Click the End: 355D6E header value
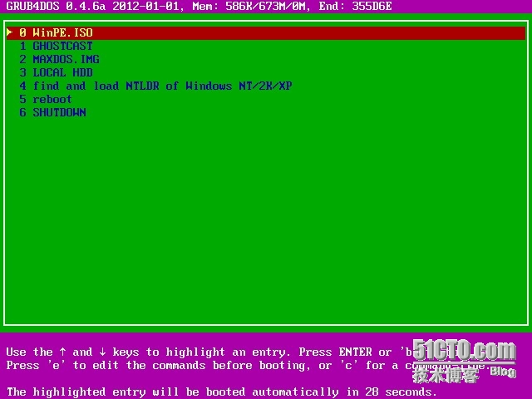The image size is (532, 399). pos(355,6)
